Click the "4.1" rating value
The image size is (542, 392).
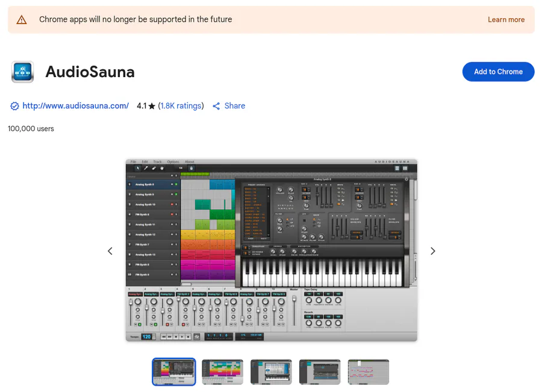(142, 106)
